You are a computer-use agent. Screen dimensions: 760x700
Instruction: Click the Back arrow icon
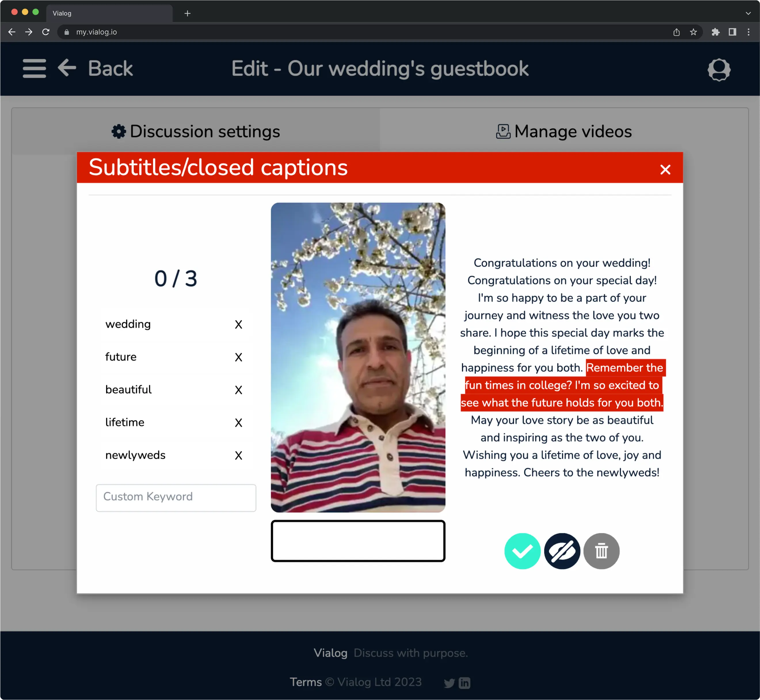[67, 68]
